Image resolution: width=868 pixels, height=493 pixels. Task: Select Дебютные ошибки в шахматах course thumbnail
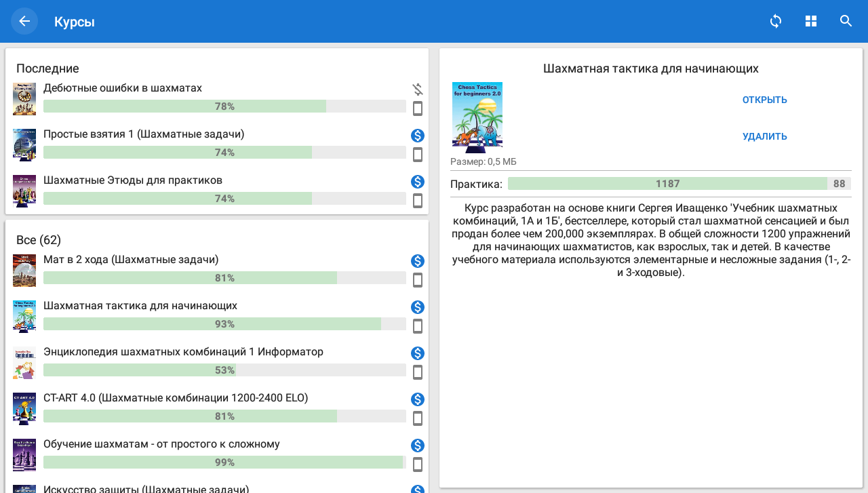(x=24, y=99)
